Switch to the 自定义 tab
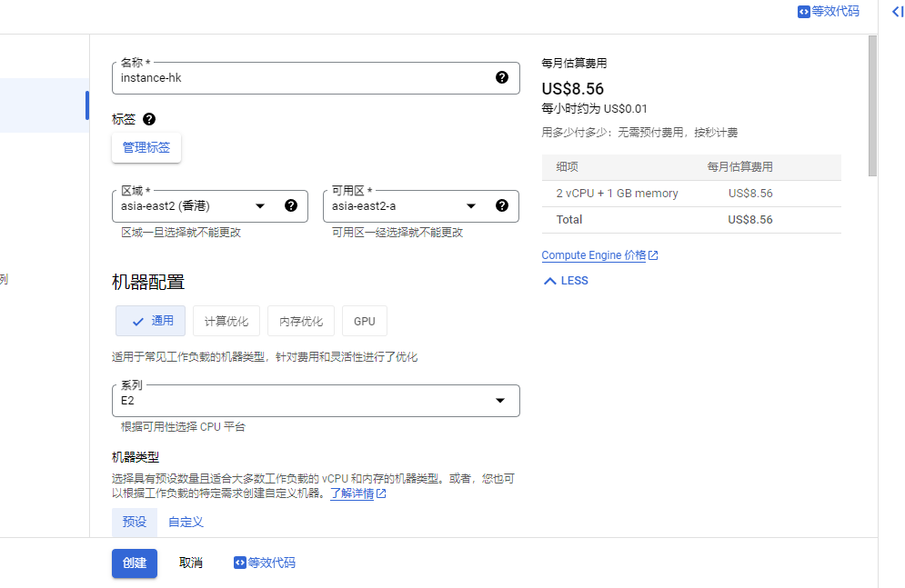This screenshot has height=588, width=905. [186, 522]
